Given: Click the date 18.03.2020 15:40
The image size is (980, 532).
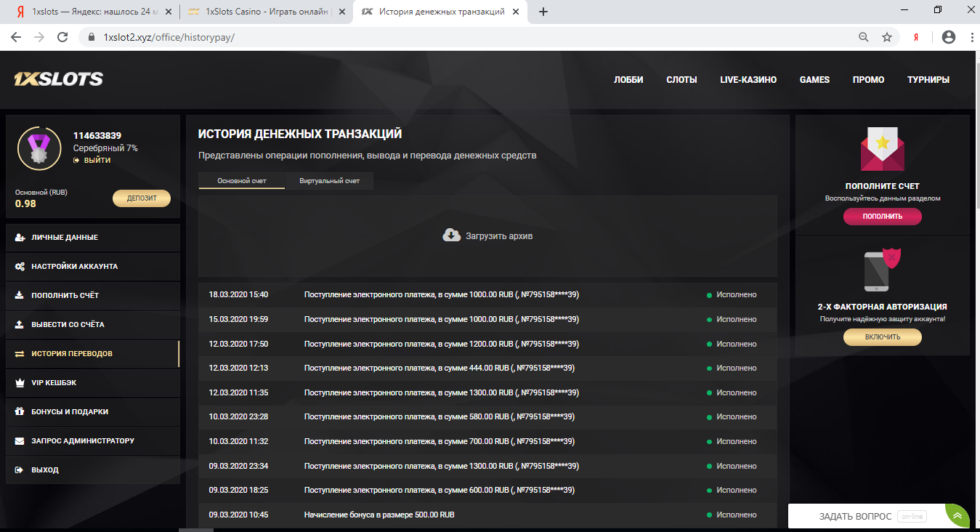Looking at the screenshot, I should click(x=238, y=295).
